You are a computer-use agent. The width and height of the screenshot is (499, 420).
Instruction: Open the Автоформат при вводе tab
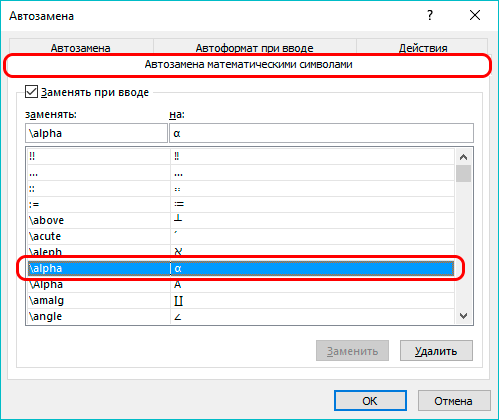click(254, 47)
